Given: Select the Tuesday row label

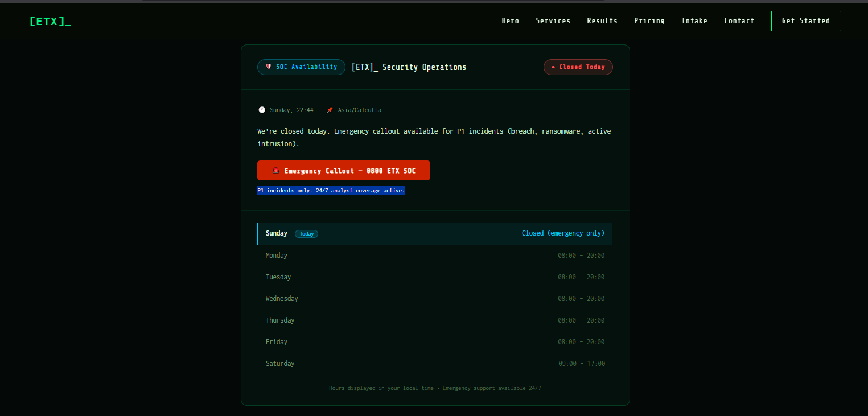Looking at the screenshot, I should click(278, 277).
